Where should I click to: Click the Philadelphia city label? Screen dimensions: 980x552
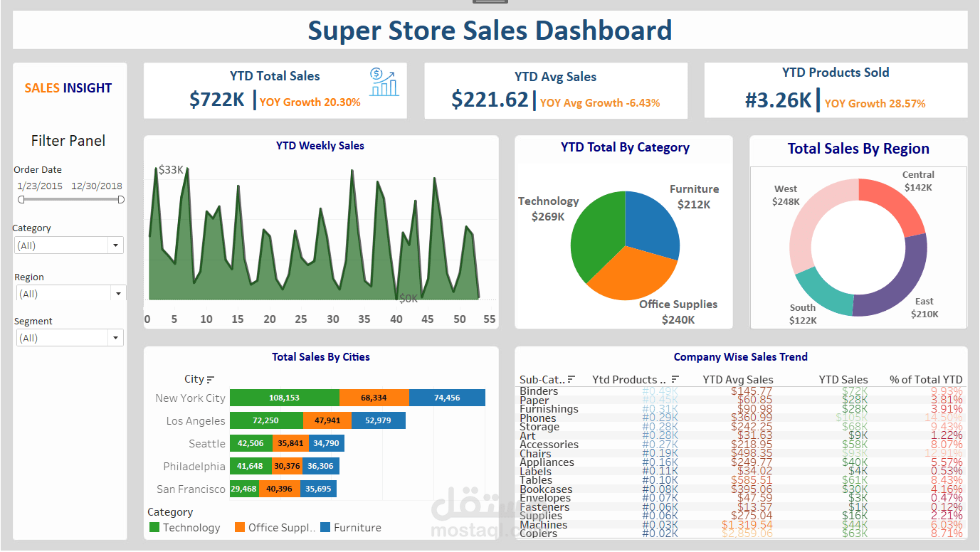194,467
